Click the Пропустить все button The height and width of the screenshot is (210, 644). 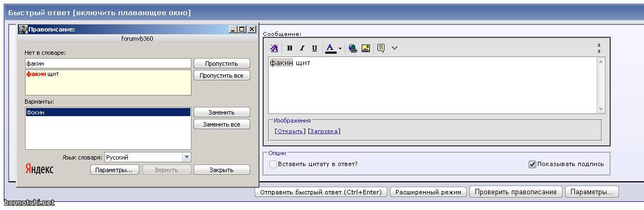click(222, 75)
